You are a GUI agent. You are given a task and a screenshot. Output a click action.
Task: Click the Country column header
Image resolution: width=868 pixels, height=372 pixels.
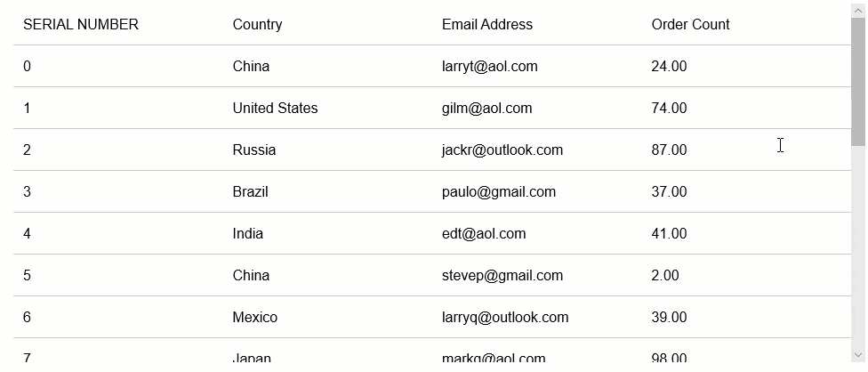tap(257, 25)
